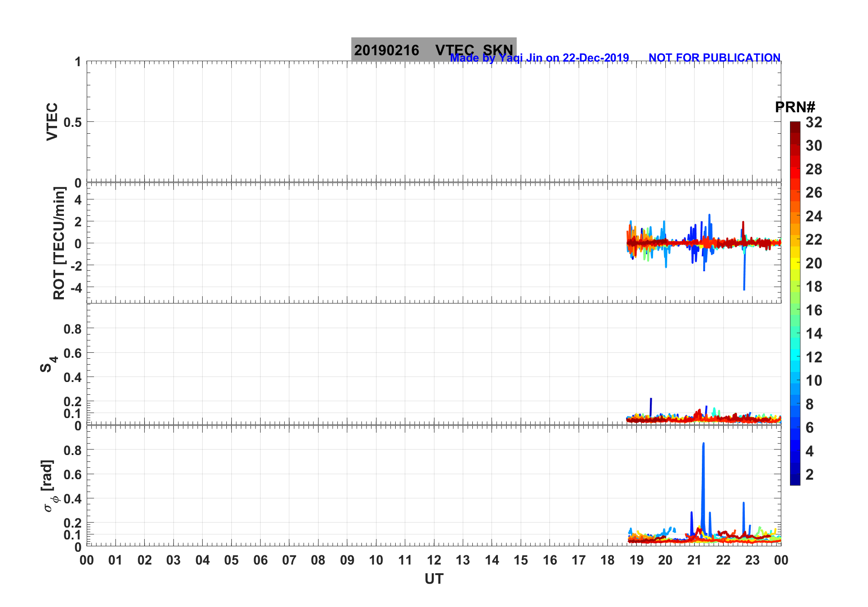868x607 pixels.
Task: Click the "S4" y-axis label
Action: (x=48, y=364)
